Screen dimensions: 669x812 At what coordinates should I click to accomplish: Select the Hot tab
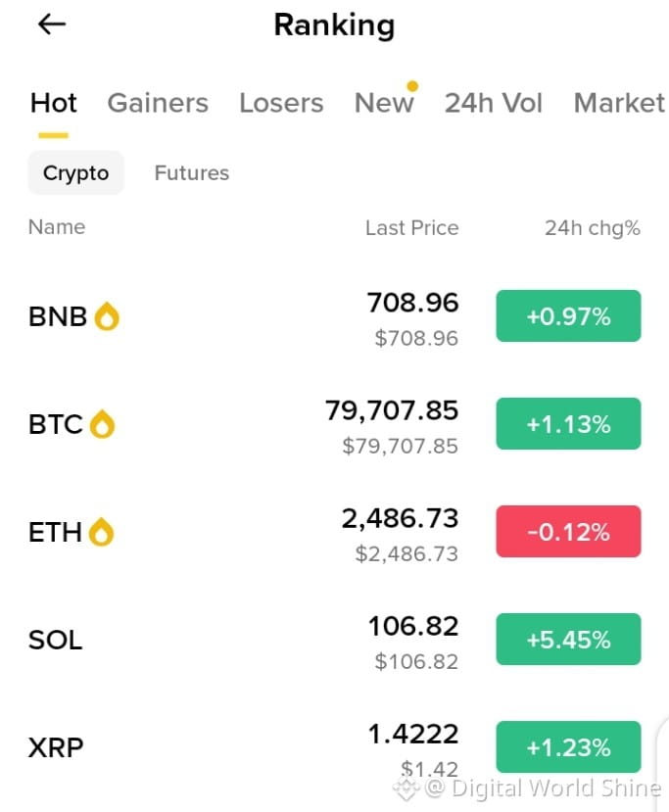click(x=53, y=103)
